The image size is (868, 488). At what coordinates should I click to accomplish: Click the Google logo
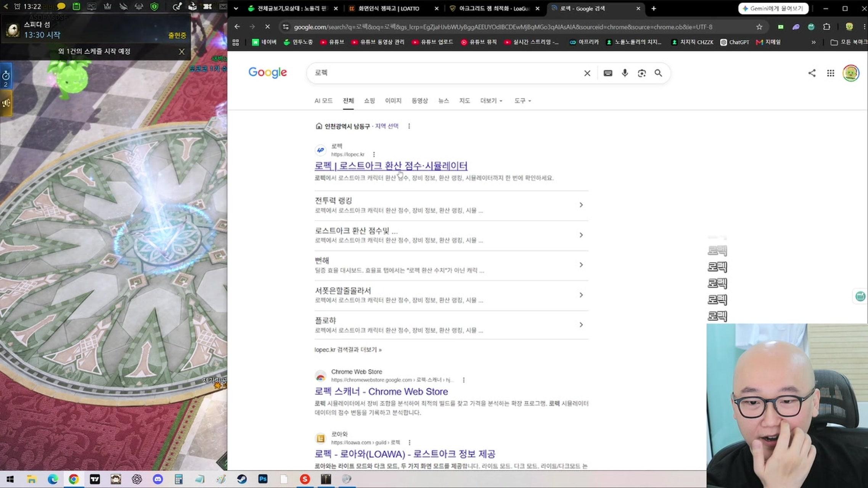[267, 72]
